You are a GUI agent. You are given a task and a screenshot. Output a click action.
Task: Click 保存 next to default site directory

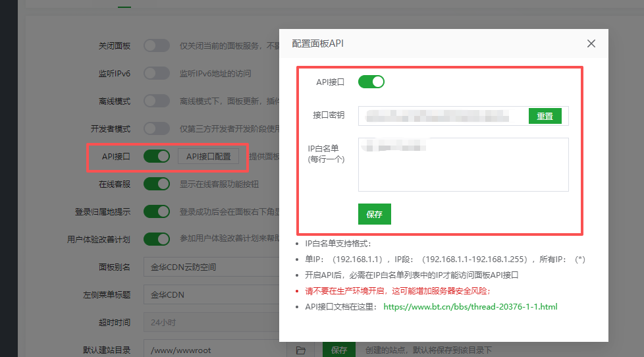[x=338, y=350]
